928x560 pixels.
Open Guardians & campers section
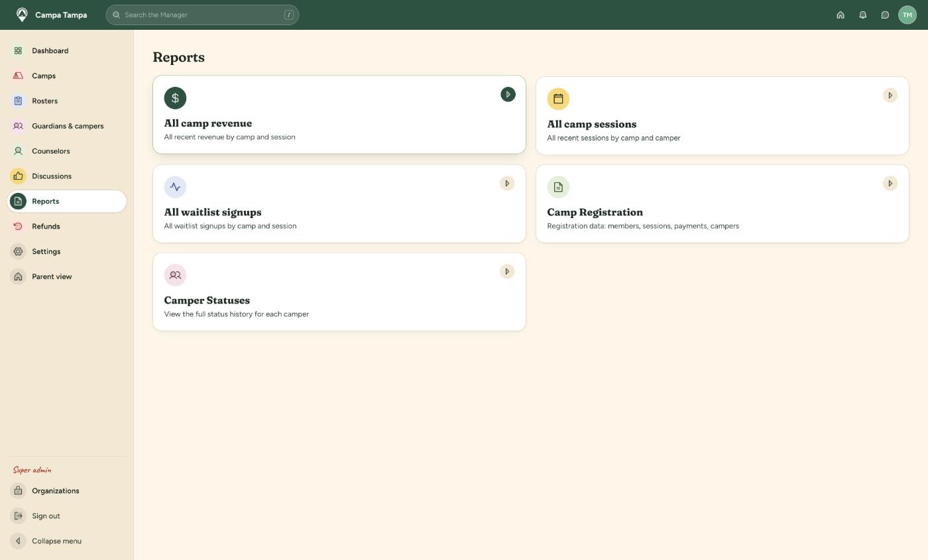[x=67, y=126]
